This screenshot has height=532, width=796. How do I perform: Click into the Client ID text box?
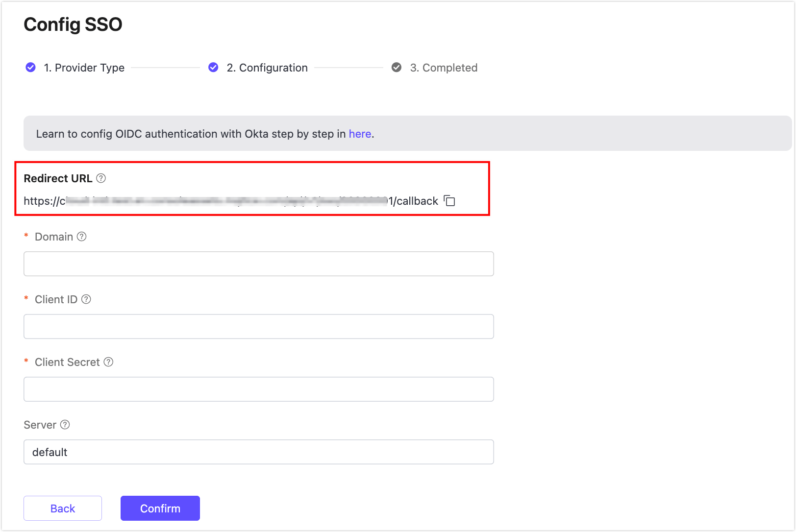[x=258, y=327]
